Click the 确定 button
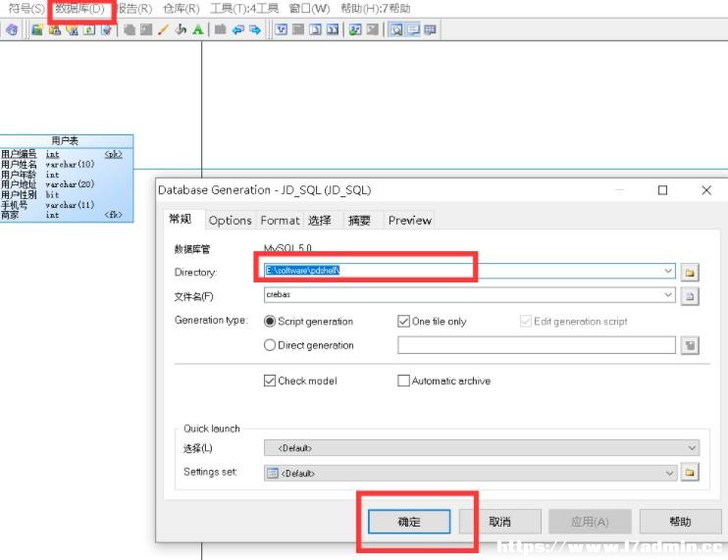 pyautogui.click(x=409, y=522)
